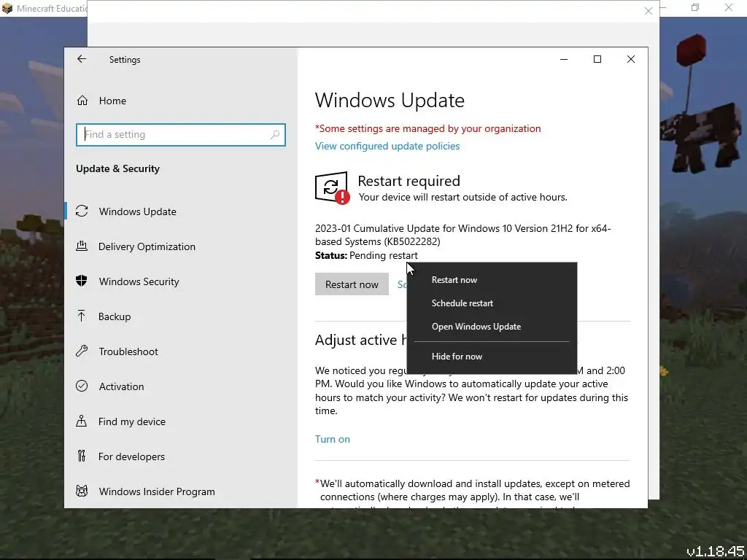Minimize the Settings window

pos(564,59)
